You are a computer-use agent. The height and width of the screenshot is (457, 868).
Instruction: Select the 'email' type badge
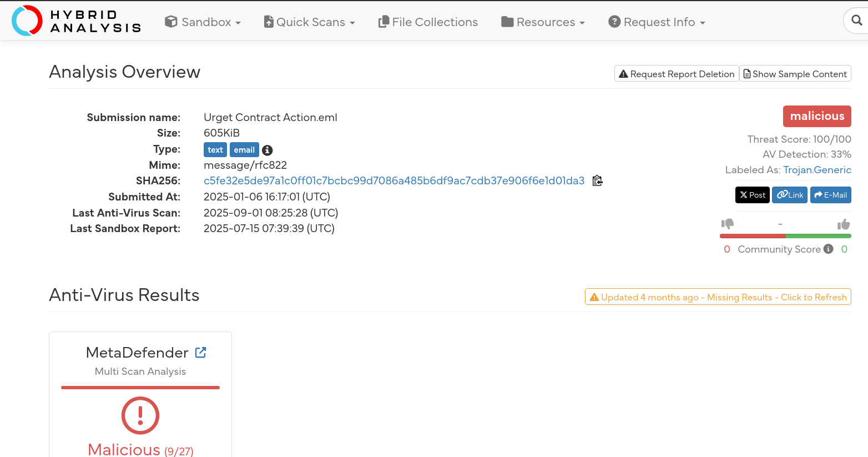point(244,149)
